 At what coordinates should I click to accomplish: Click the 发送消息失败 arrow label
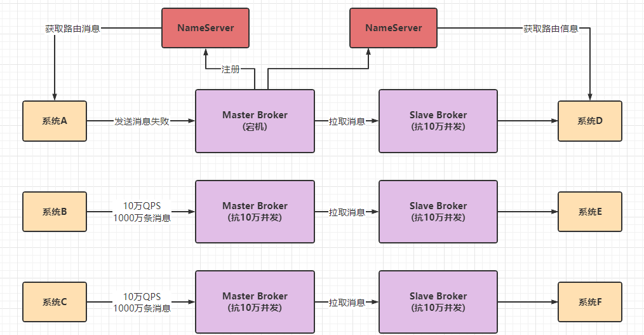[x=142, y=121]
